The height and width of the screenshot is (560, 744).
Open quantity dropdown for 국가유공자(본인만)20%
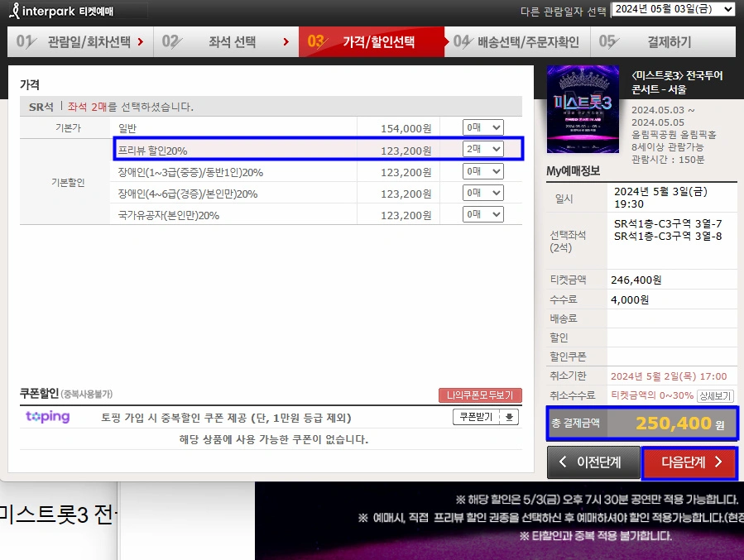[483, 214]
